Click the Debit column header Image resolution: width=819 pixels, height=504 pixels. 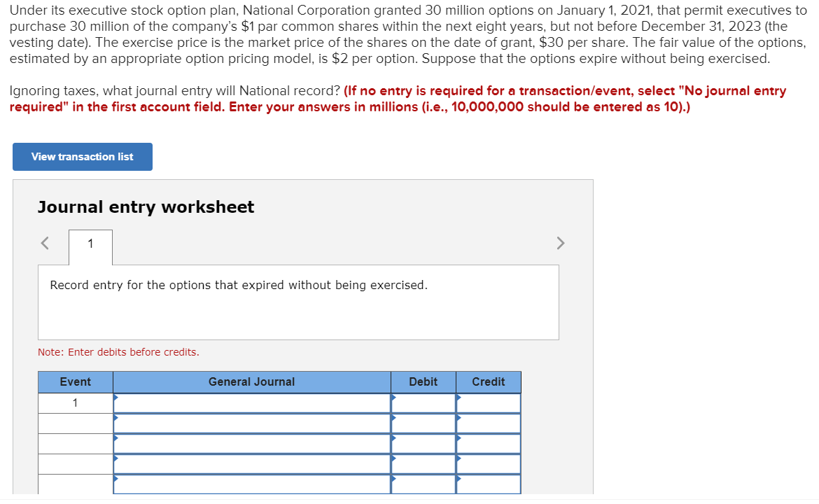[423, 381]
